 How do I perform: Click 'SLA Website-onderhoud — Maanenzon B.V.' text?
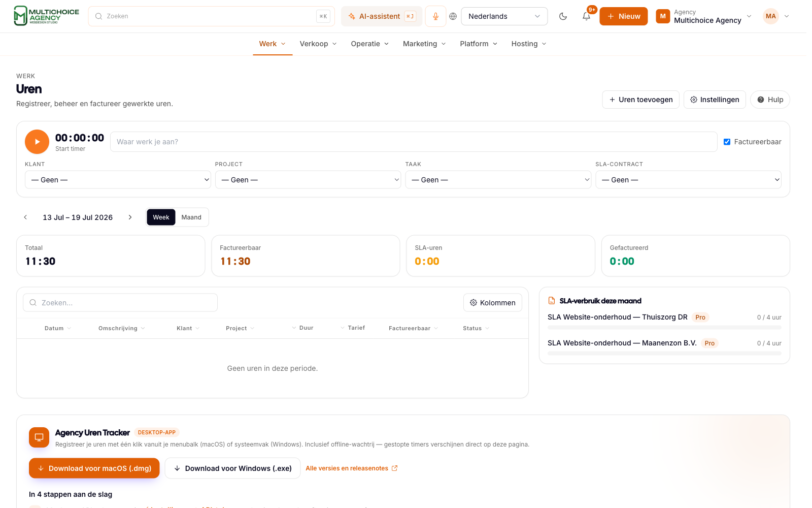pyautogui.click(x=622, y=343)
